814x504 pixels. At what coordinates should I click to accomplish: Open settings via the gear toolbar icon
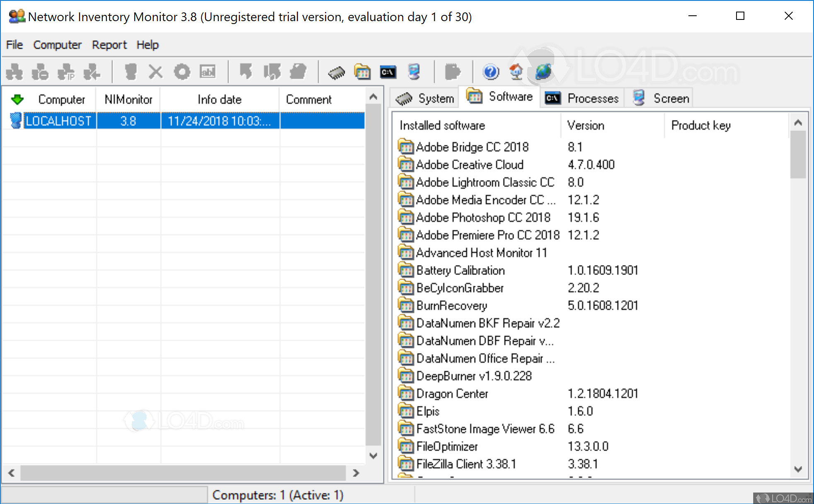[x=182, y=72]
